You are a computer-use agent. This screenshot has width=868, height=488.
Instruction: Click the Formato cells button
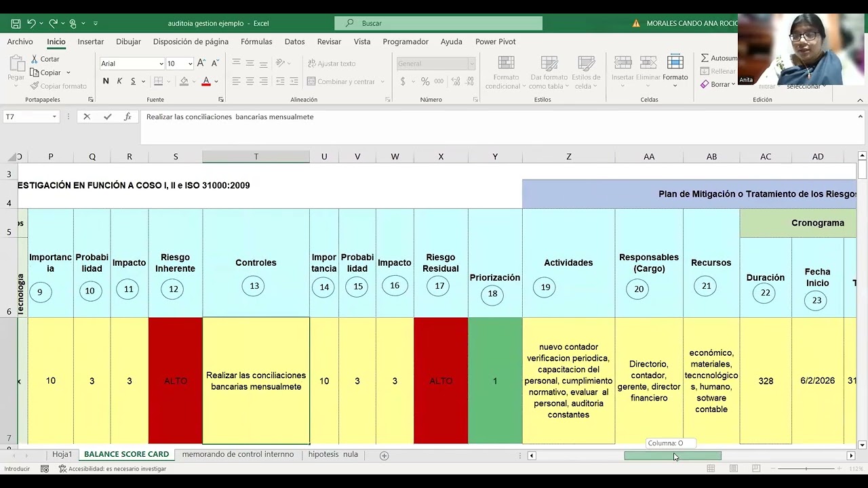coord(675,68)
